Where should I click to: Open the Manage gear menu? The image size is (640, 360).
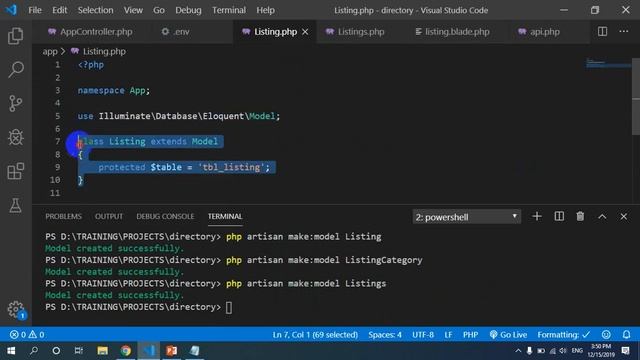[16, 309]
